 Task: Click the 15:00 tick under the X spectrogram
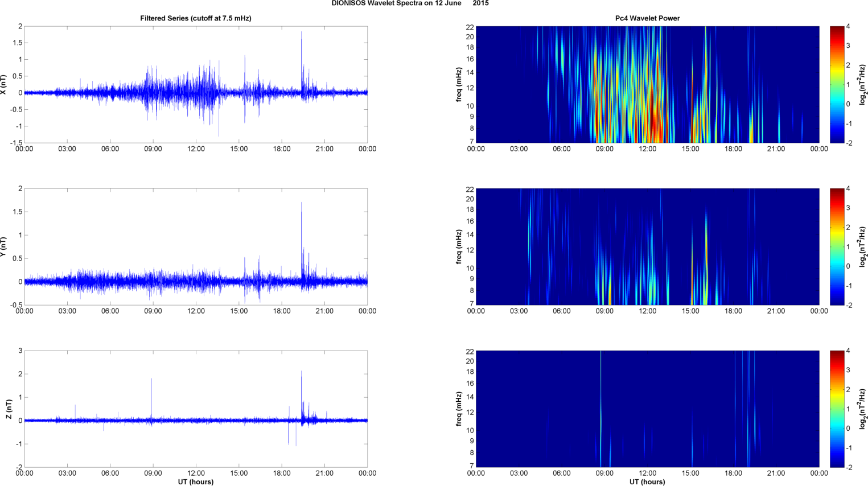pyautogui.click(x=690, y=149)
